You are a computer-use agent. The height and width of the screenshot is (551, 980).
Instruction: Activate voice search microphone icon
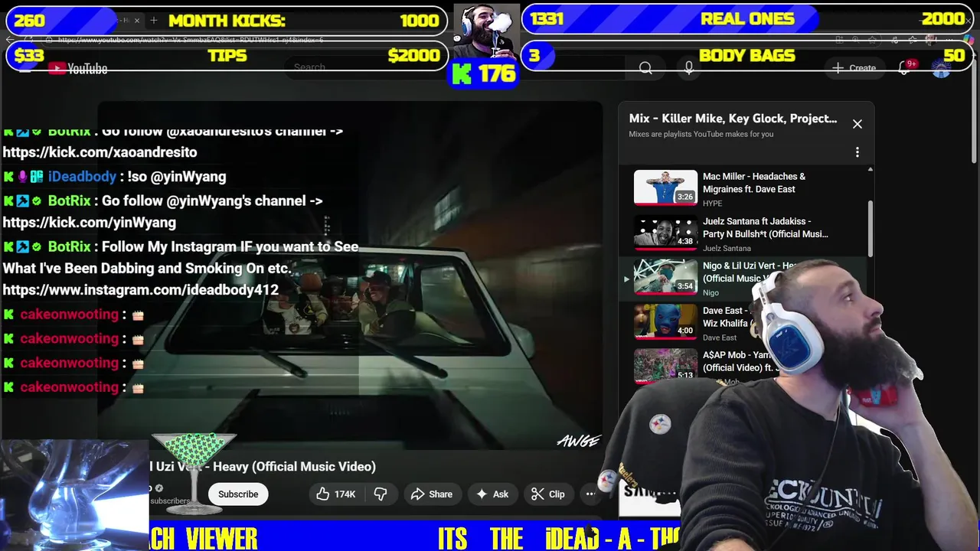click(689, 68)
